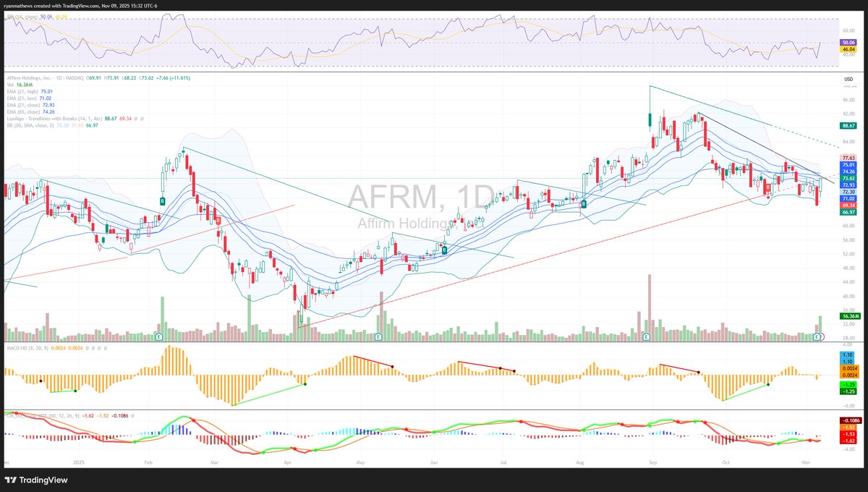This screenshot has height=492, width=868.
Task: Click the 74.26 price label
Action: (848, 171)
